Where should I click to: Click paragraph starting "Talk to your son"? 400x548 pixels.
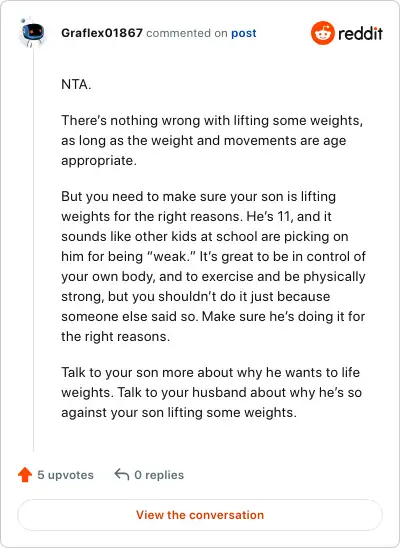coord(211,392)
